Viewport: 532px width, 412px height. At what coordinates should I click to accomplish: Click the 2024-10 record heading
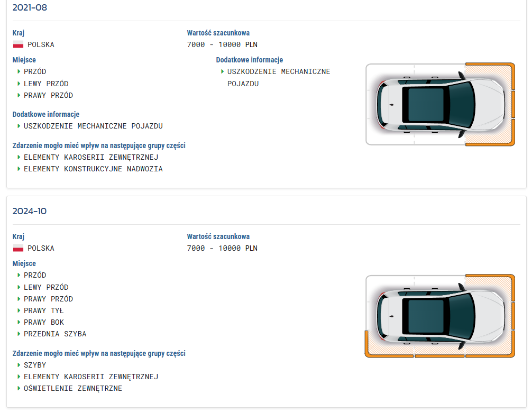(30, 211)
